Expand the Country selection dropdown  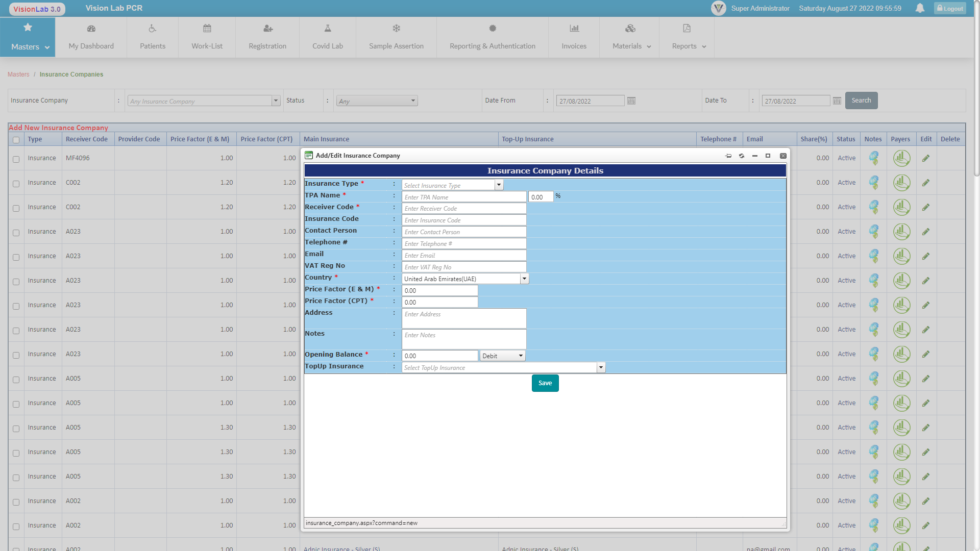(524, 279)
